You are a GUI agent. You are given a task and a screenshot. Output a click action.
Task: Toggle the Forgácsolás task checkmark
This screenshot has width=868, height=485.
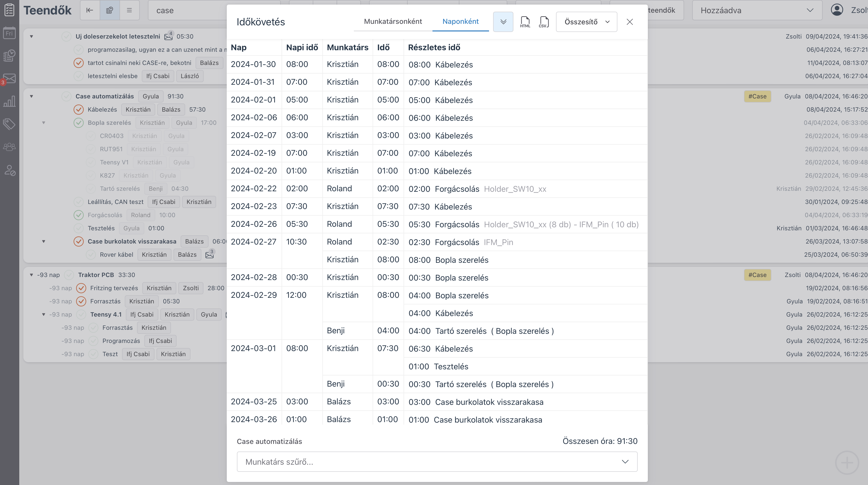point(79,215)
